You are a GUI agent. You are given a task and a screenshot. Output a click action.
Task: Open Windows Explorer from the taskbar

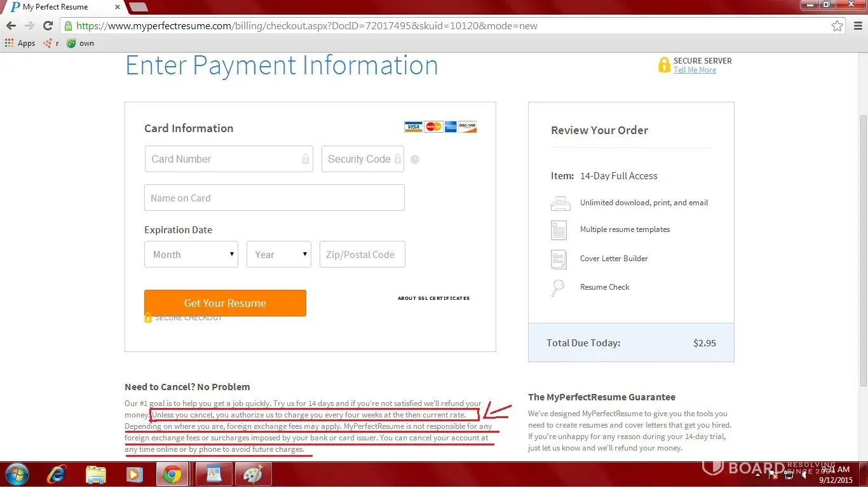tap(96, 475)
